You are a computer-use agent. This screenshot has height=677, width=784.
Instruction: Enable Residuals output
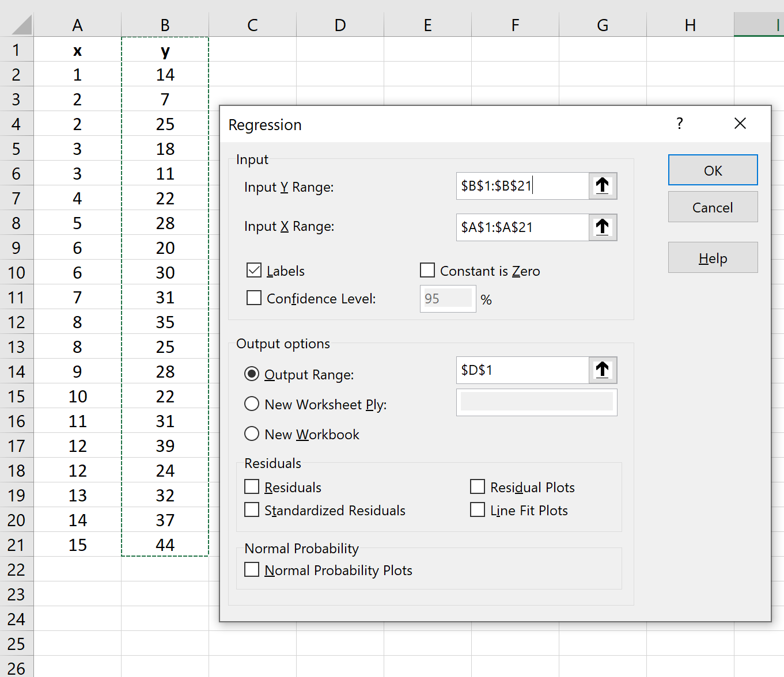(251, 486)
